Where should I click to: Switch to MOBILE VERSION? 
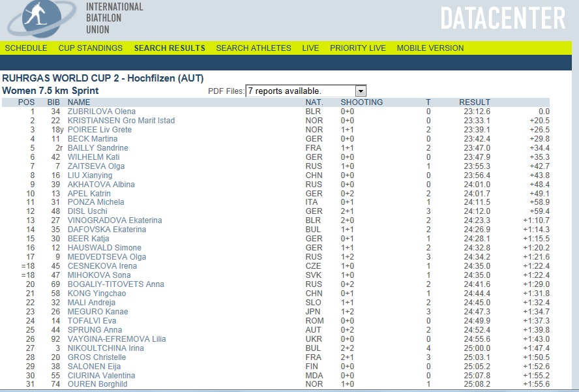pyautogui.click(x=430, y=48)
